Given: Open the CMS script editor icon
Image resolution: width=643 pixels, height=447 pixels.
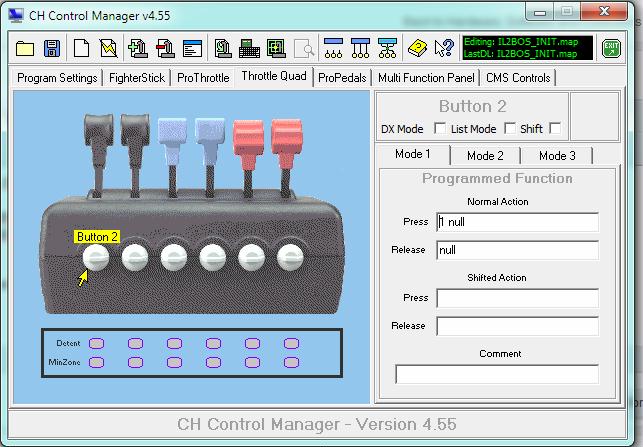Looking at the screenshot, I should [223, 48].
